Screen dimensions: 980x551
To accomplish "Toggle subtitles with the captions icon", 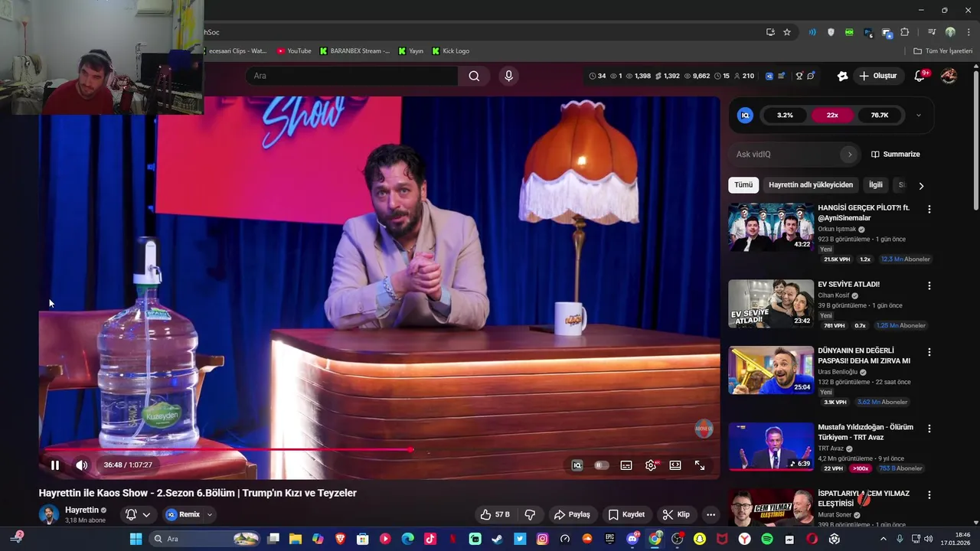I will point(626,465).
